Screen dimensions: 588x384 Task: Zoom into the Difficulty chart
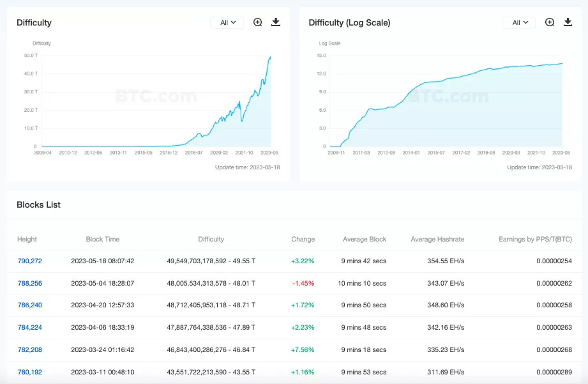click(258, 22)
